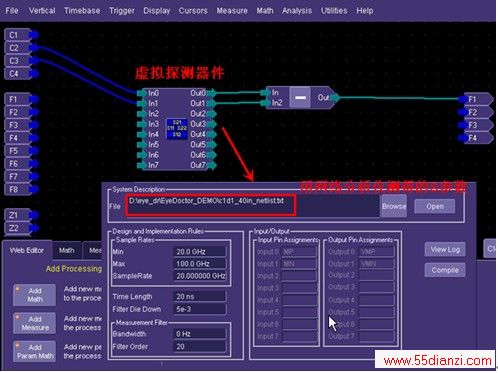Image resolution: width=498 pixels, height=373 pixels.
Task: Click the Compile button
Action: click(445, 270)
